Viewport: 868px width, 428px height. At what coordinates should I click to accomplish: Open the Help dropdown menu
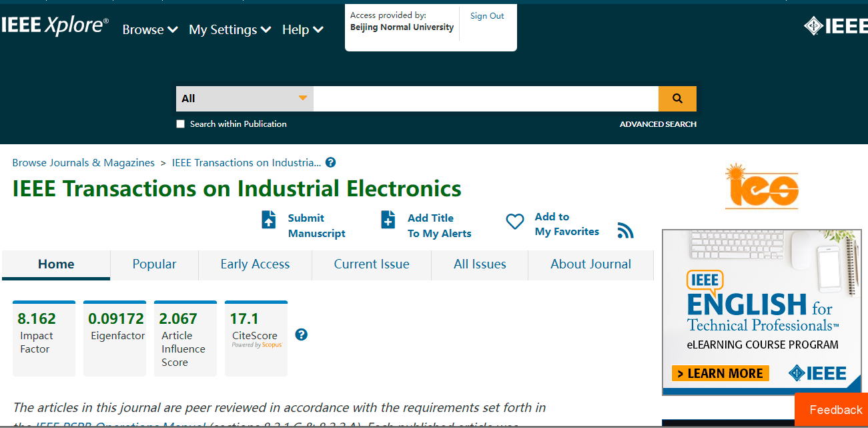[302, 30]
